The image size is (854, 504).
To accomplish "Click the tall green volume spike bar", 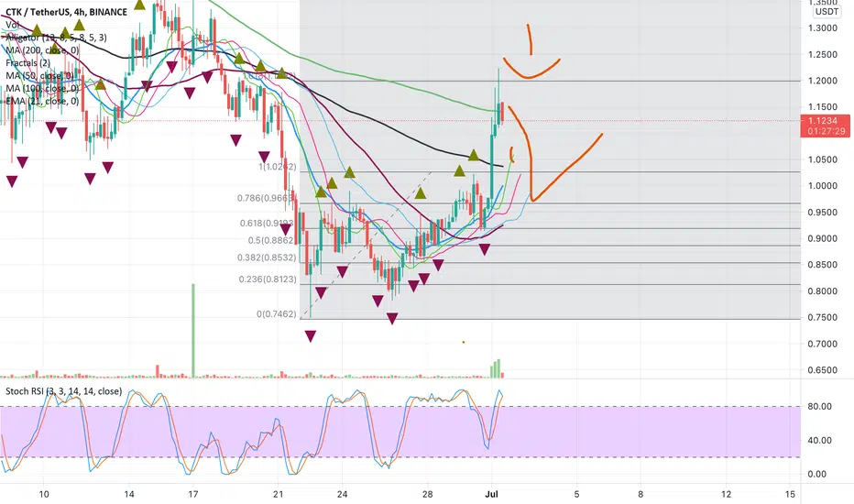I will point(192,331).
